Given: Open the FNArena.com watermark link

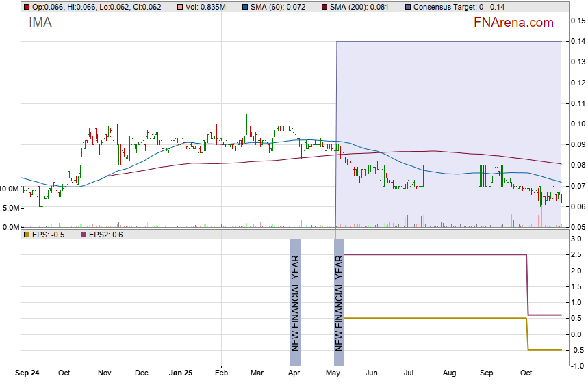Looking at the screenshot, I should [513, 23].
